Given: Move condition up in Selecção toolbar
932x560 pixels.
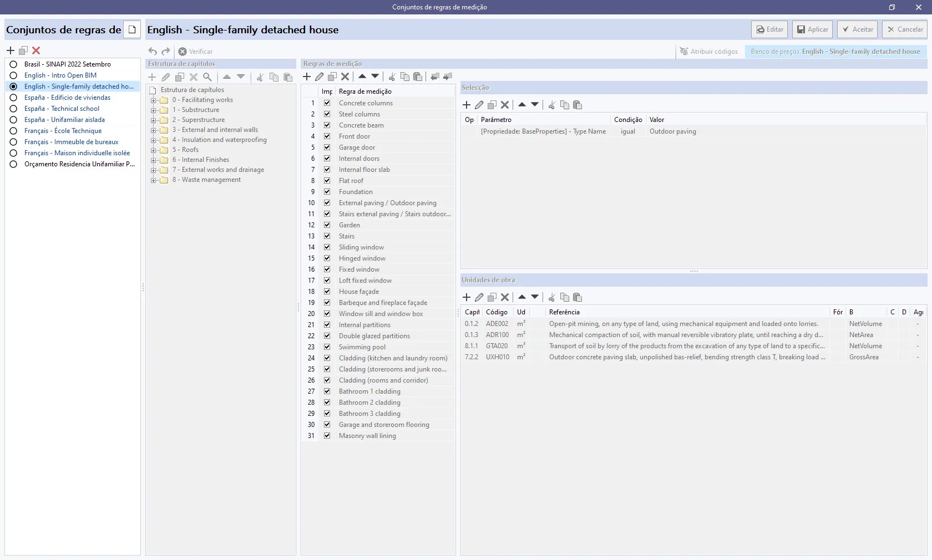Looking at the screenshot, I should (522, 105).
